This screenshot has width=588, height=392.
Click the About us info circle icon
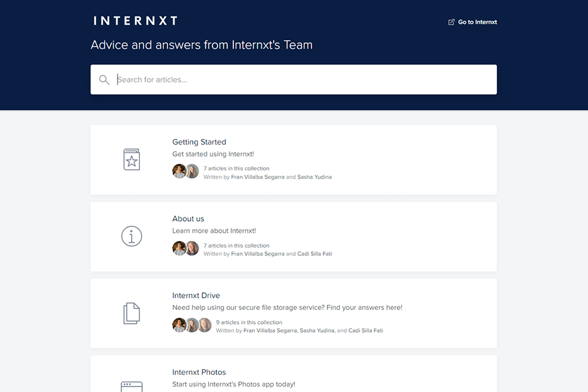coord(132,236)
